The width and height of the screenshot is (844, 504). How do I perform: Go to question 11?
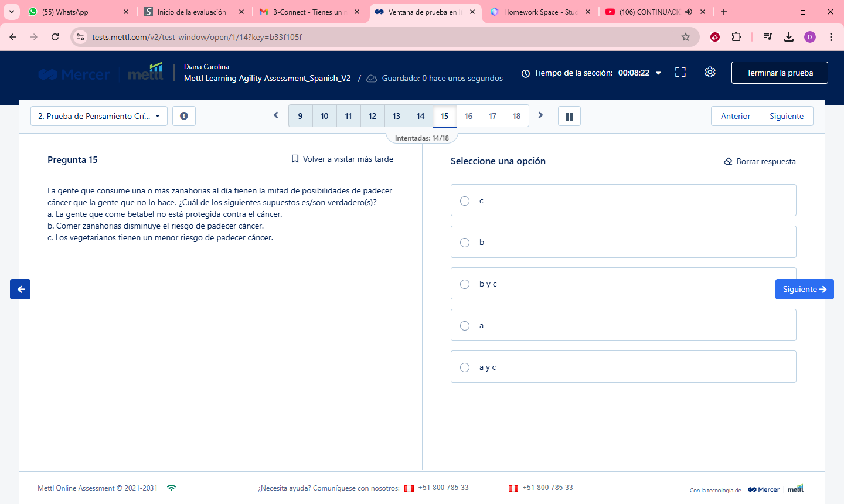[349, 116]
